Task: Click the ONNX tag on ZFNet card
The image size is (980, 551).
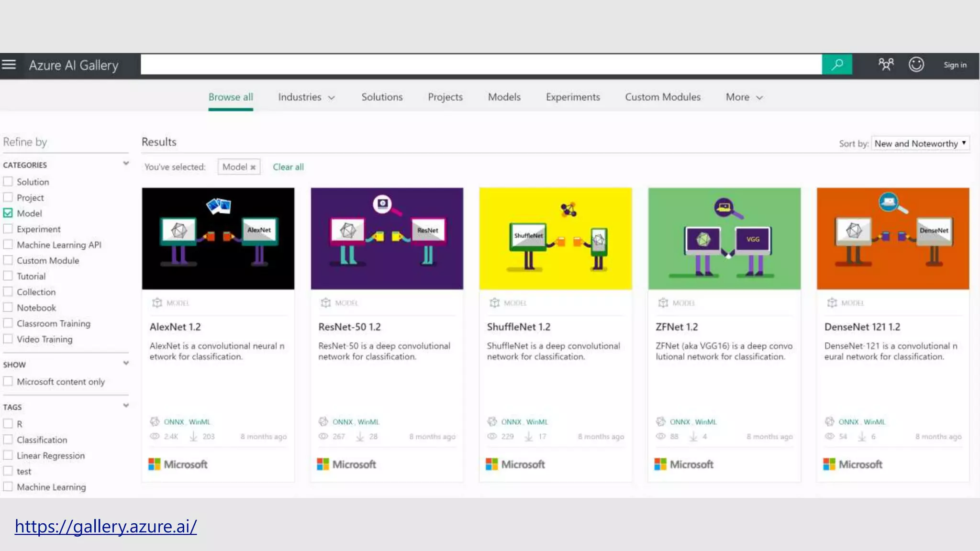Action: click(679, 422)
